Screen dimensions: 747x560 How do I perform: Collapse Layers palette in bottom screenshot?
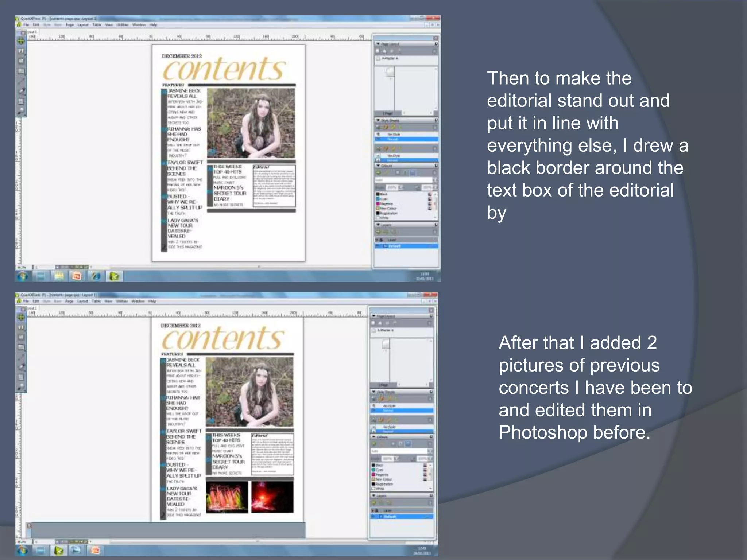coord(373,496)
